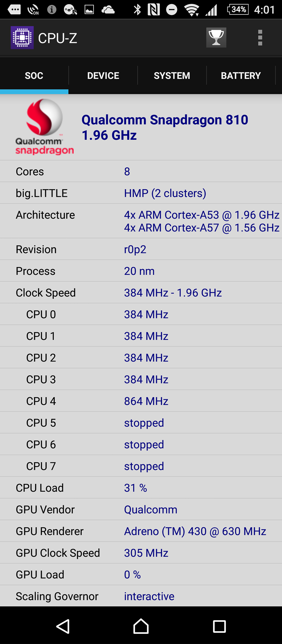Tap the Clock Speed row

pyautogui.click(x=141, y=293)
